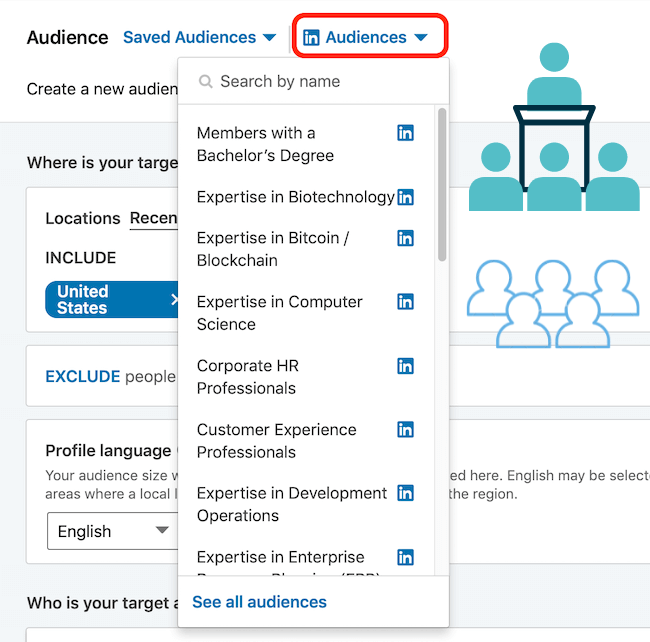This screenshot has height=642, width=650.
Task: Click LinkedIn icon beside Members with Bachelor's Degree
Action: click(405, 133)
